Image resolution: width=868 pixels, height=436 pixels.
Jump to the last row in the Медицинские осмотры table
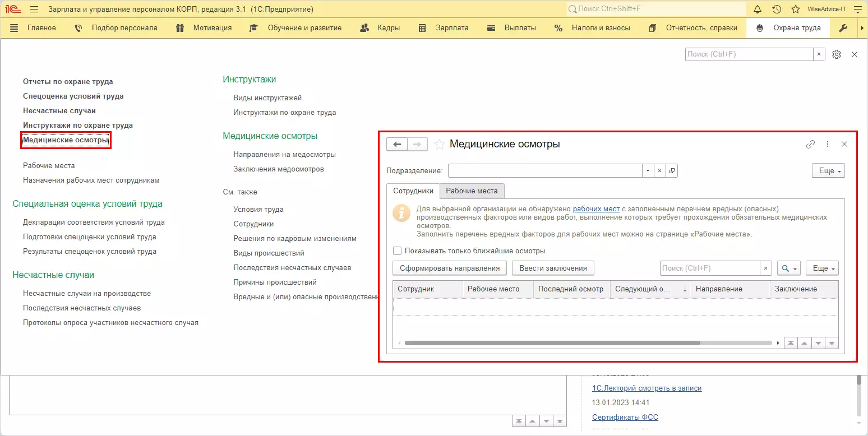click(x=832, y=344)
